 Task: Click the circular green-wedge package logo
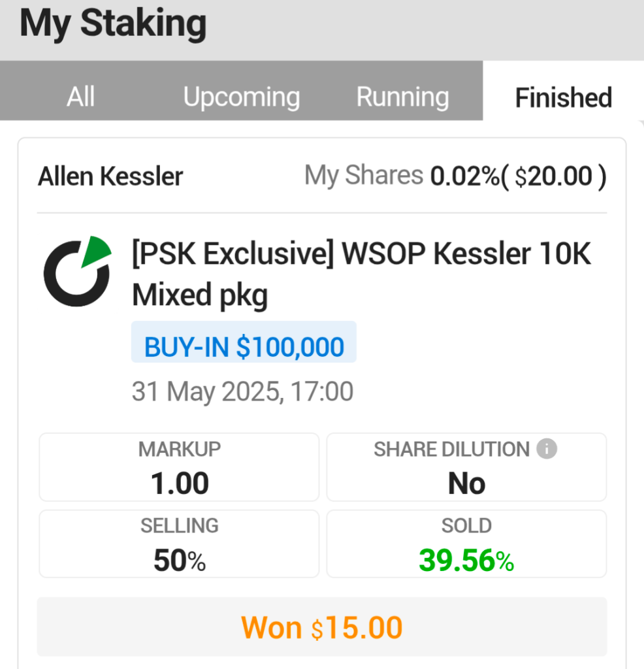[77, 271]
